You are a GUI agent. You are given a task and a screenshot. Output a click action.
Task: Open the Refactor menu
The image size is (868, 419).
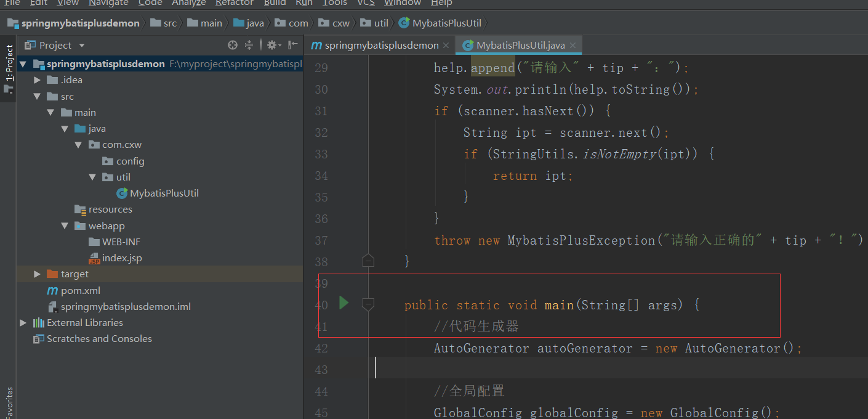(x=235, y=3)
